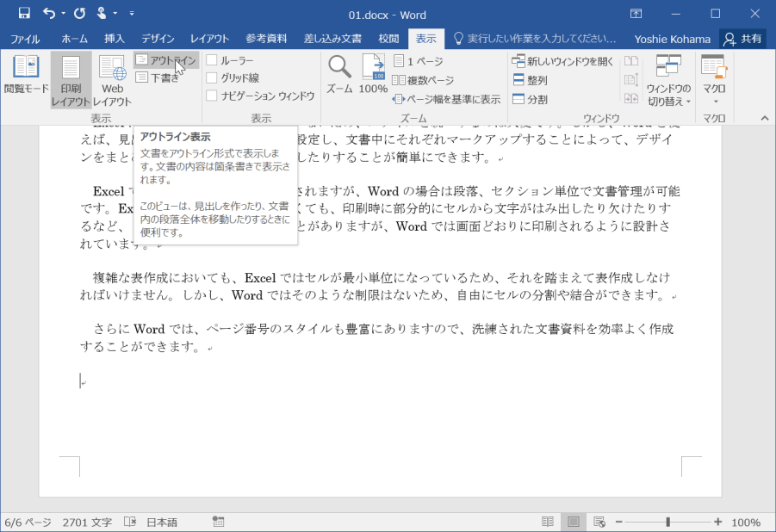Click macro recording status icon
Image resolution: width=776 pixels, height=532 pixels.
(x=218, y=522)
